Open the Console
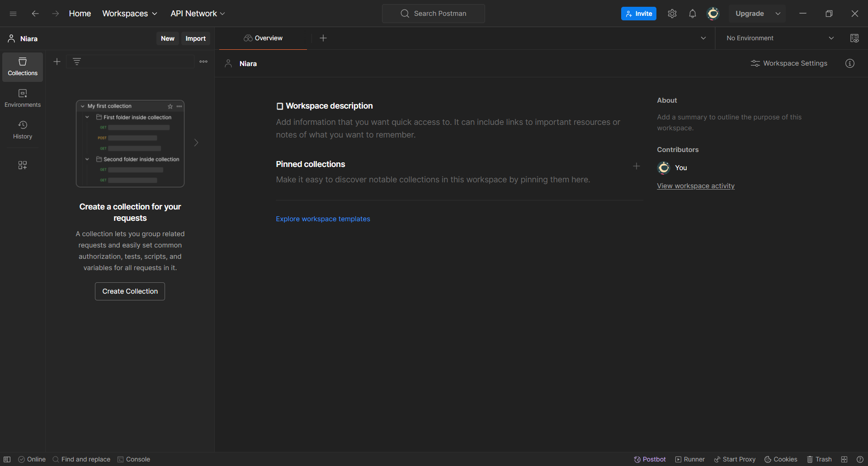Screen dimensions: 868x466 pos(133,459)
